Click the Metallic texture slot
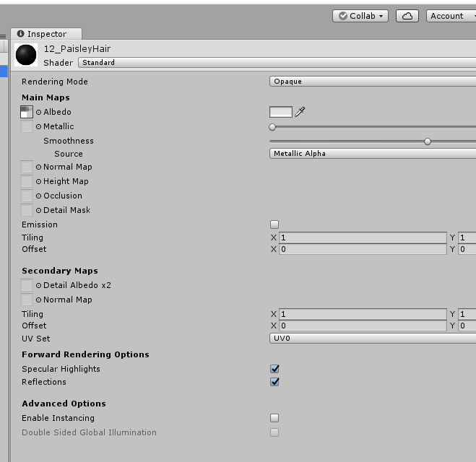 [27, 126]
